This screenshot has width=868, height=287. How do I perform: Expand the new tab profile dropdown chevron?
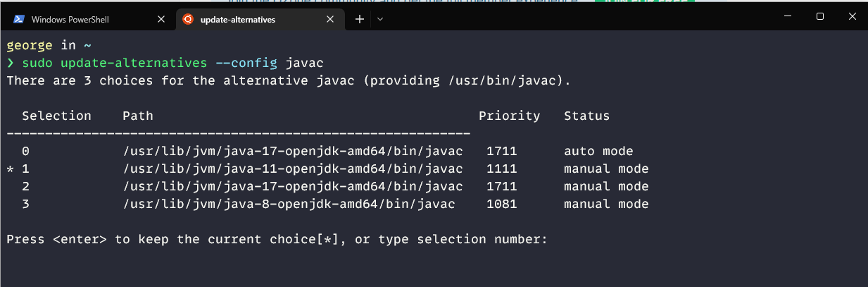[380, 20]
